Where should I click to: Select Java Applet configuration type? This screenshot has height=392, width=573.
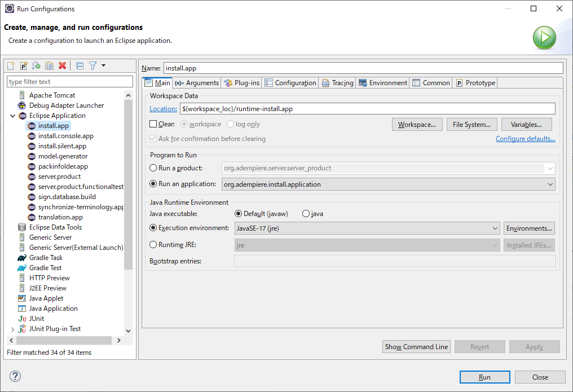pos(46,298)
